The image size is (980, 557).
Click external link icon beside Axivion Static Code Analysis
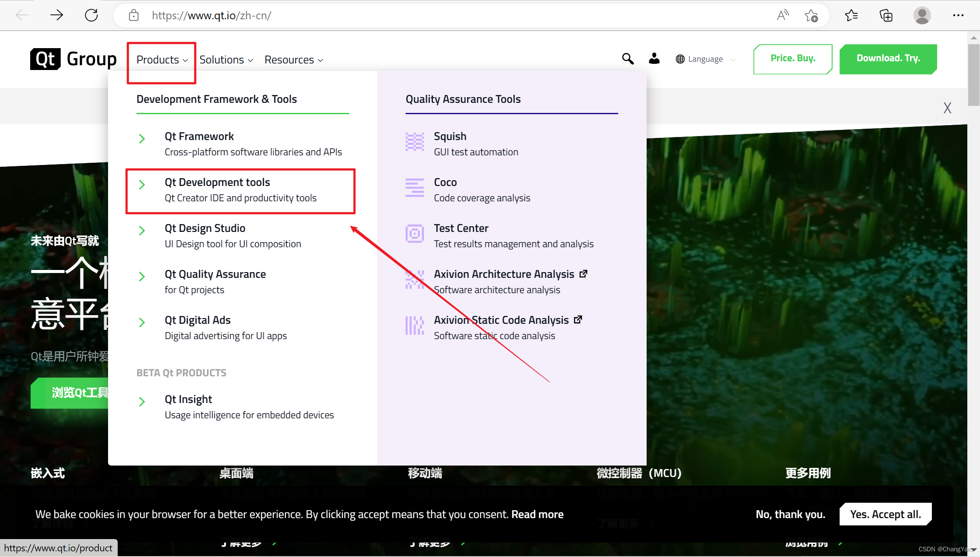click(578, 320)
